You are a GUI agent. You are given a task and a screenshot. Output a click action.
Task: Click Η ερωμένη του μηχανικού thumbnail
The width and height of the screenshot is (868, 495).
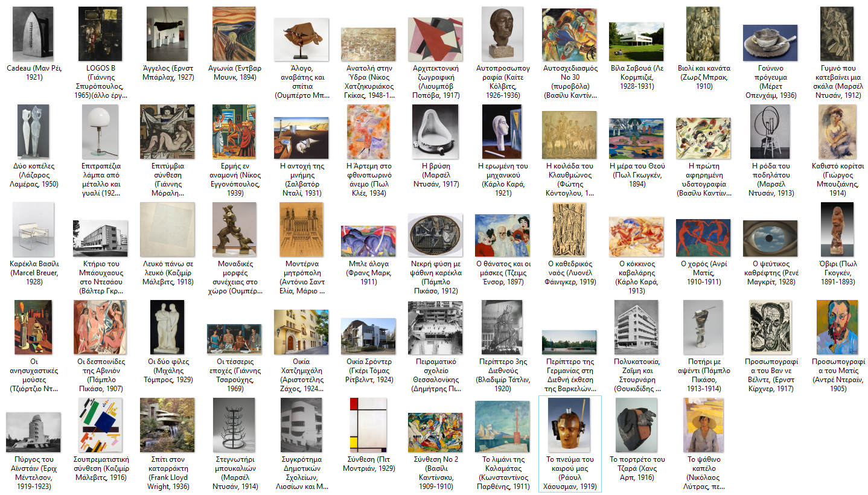coord(503,132)
